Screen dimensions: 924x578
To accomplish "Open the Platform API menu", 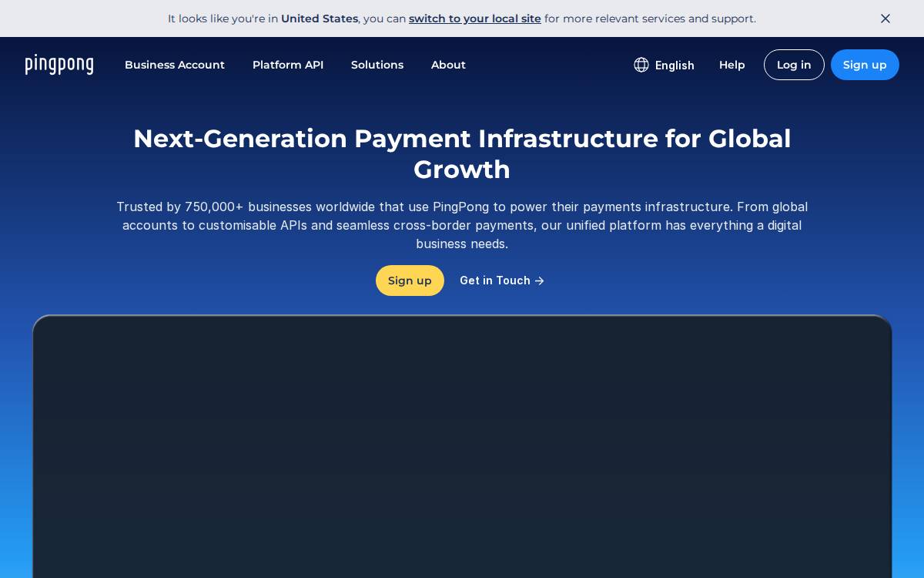I will 288,65.
